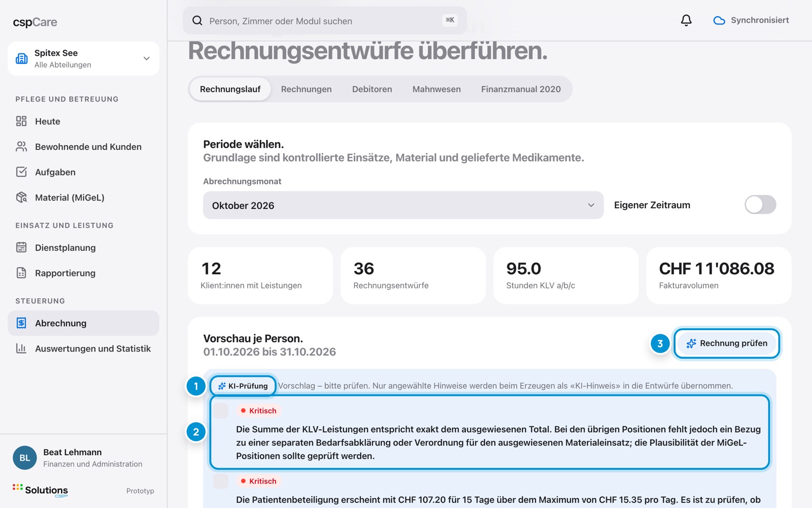Click the period text 01.10.2026 bis 31.10.2026
Viewport: 812px width, 508px height.
coord(269,352)
